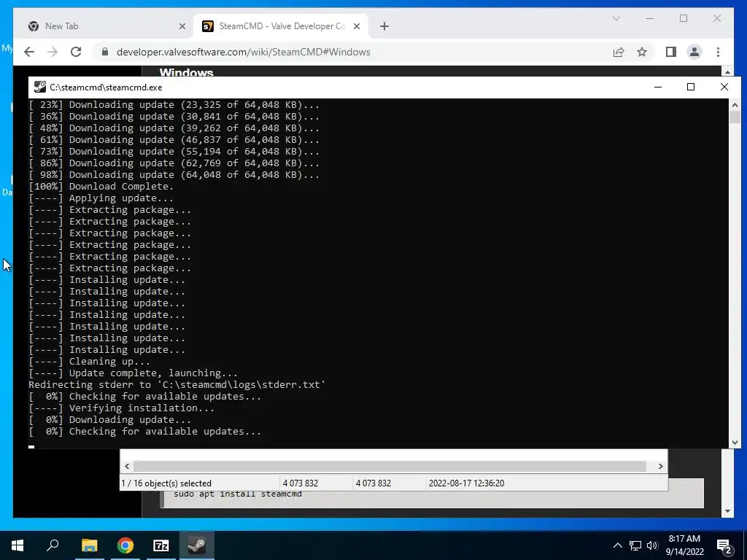
Task: Click 7-Zip horizontal scroll left arrow
Action: coord(127,466)
